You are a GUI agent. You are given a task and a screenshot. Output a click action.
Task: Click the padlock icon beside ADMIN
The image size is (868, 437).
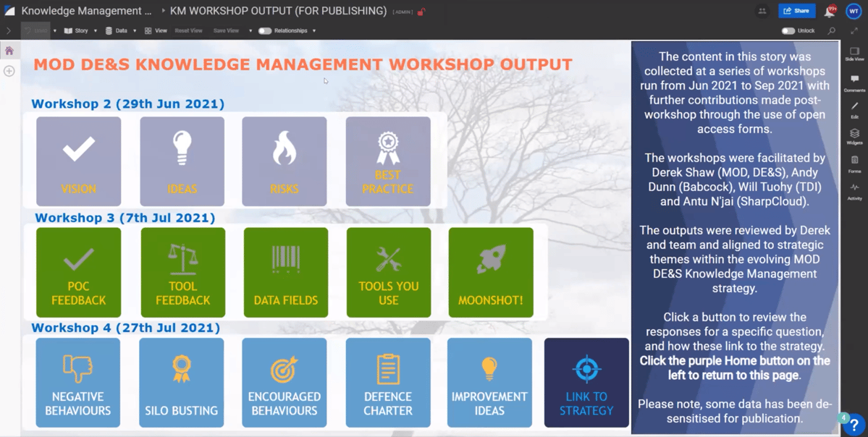(421, 12)
